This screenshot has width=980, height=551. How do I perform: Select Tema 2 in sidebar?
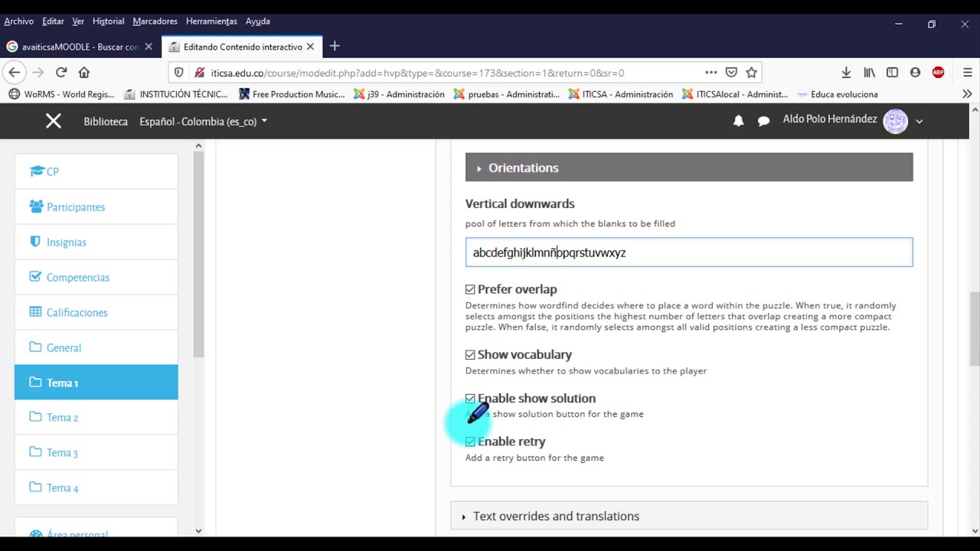[96, 417]
